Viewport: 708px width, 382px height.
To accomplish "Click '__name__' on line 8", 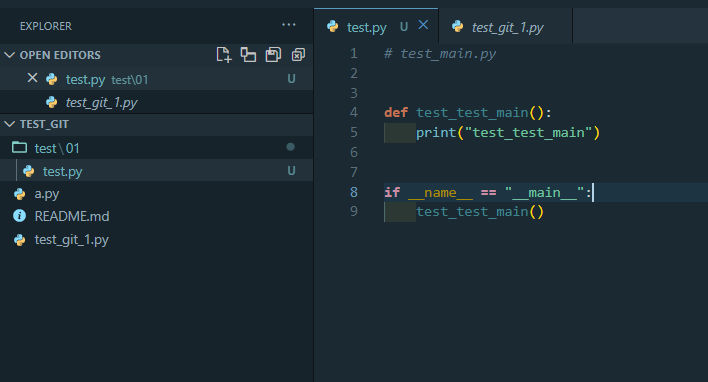I will pyautogui.click(x=440, y=193).
